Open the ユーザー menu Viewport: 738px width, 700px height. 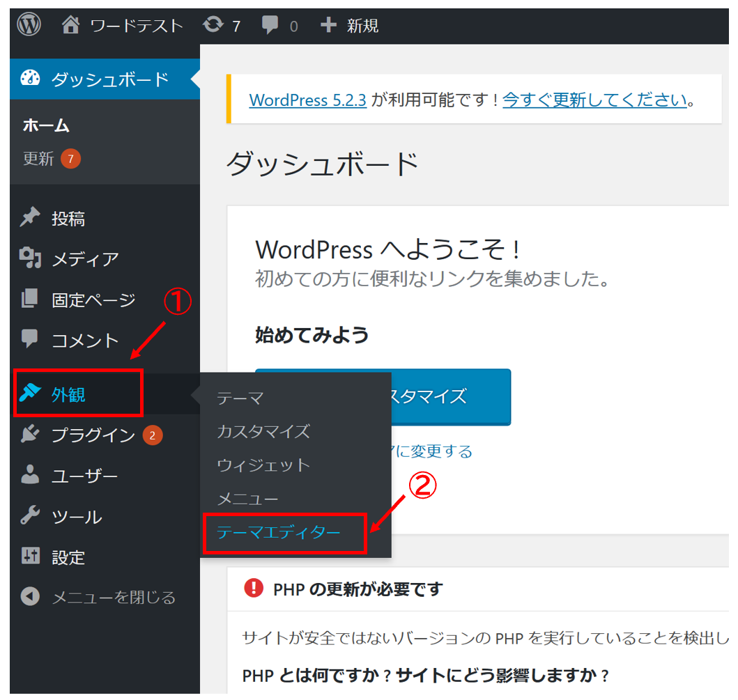[84, 476]
